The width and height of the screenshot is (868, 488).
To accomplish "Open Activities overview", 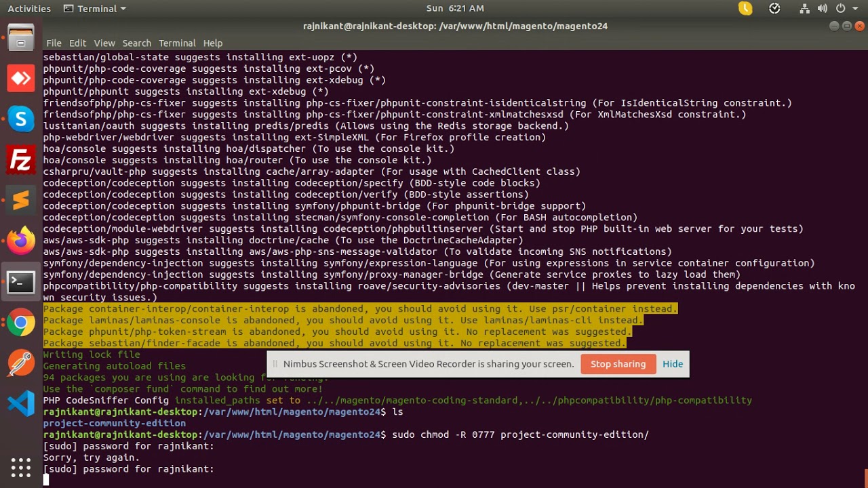I will 29,9.
